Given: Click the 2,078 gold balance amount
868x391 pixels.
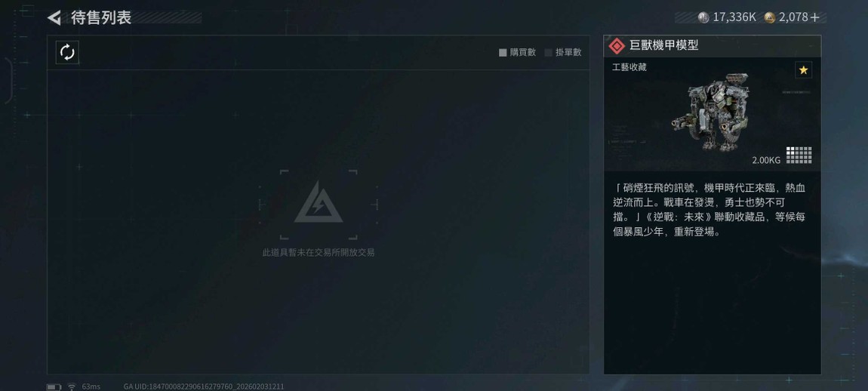Looking at the screenshot, I should coord(793,17).
